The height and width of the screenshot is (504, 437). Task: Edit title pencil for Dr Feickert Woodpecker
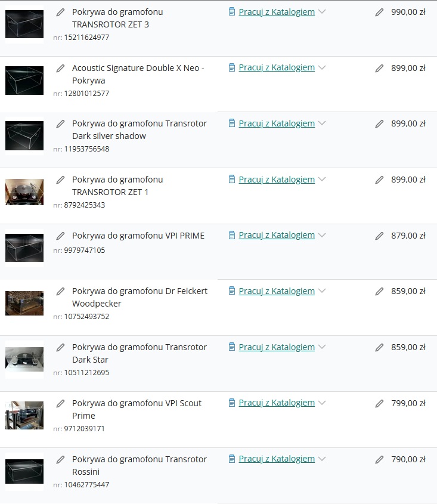click(x=60, y=292)
